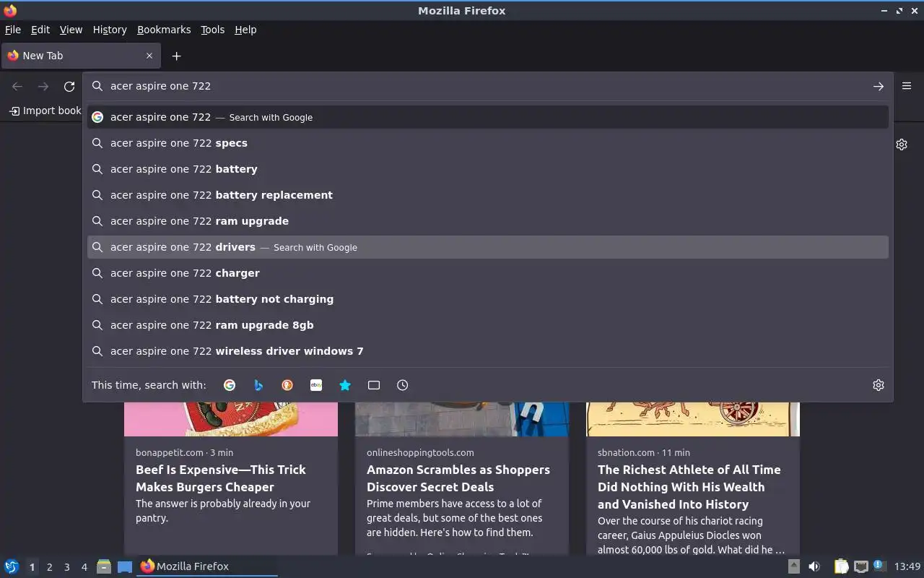This screenshot has width=924, height=578.
Task: Click the chariot illustration thumbnail
Action: click(693, 419)
